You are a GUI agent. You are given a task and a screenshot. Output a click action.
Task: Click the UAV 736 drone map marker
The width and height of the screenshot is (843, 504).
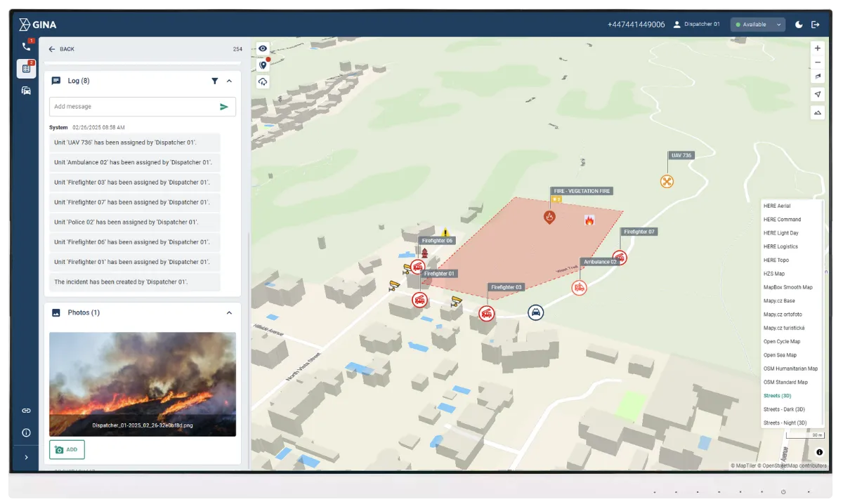(667, 182)
